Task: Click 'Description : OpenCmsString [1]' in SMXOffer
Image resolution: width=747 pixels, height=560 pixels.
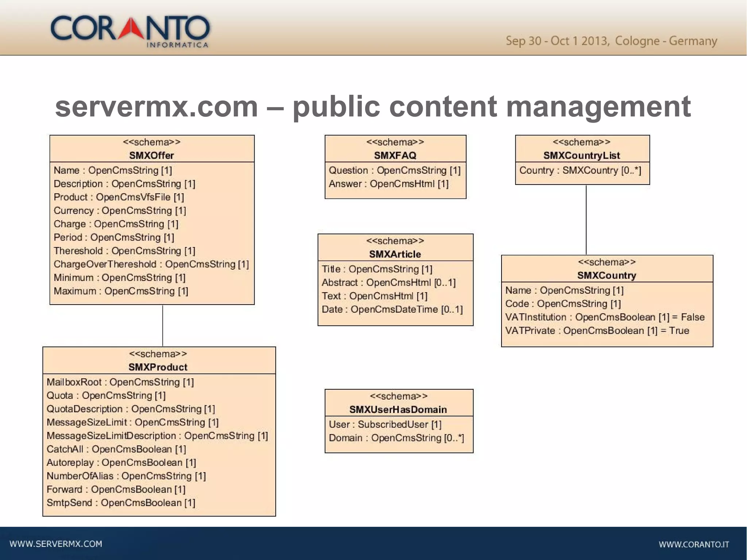Action: (x=124, y=184)
